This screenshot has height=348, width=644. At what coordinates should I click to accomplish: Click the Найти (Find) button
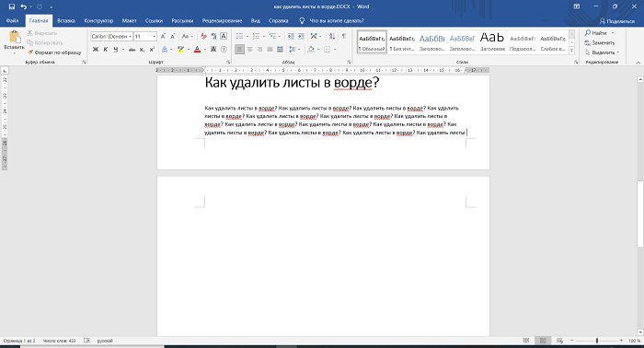[596, 33]
